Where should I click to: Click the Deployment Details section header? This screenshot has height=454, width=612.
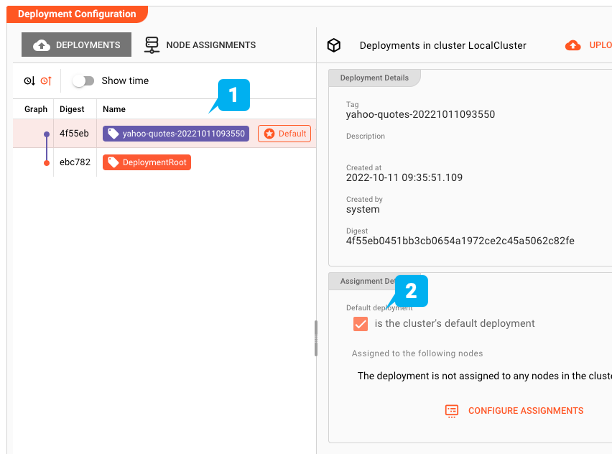tap(375, 77)
